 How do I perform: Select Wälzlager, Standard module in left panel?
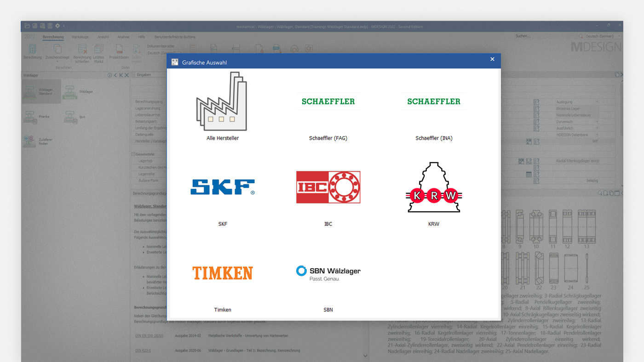[41, 91]
